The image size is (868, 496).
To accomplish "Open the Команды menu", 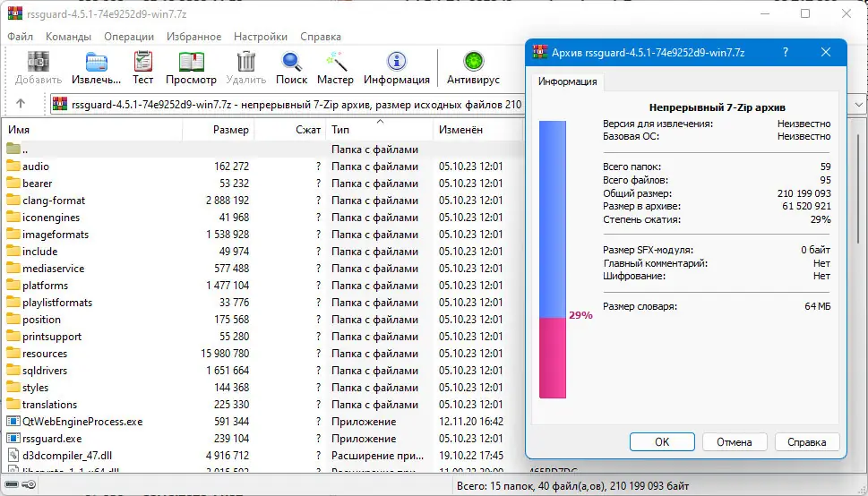I will click(69, 37).
